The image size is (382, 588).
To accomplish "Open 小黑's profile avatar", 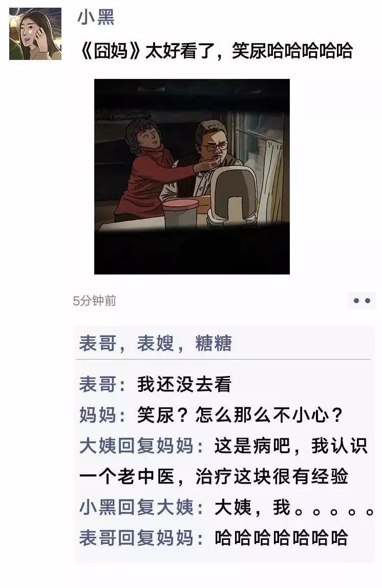I will point(35,34).
